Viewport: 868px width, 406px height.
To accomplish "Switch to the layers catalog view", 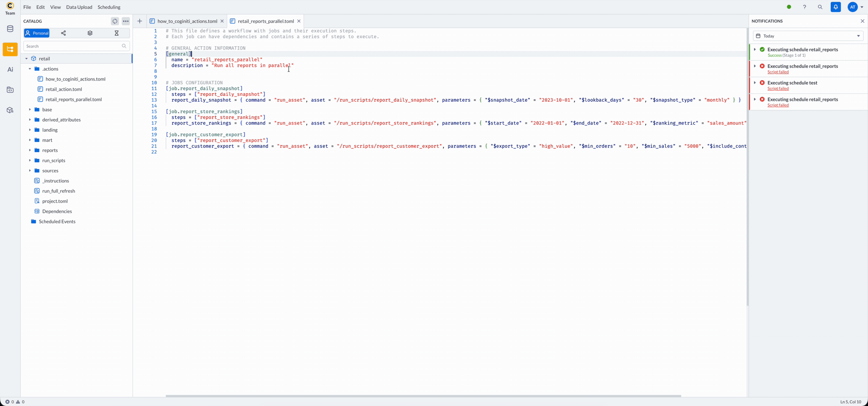I will click(x=90, y=33).
